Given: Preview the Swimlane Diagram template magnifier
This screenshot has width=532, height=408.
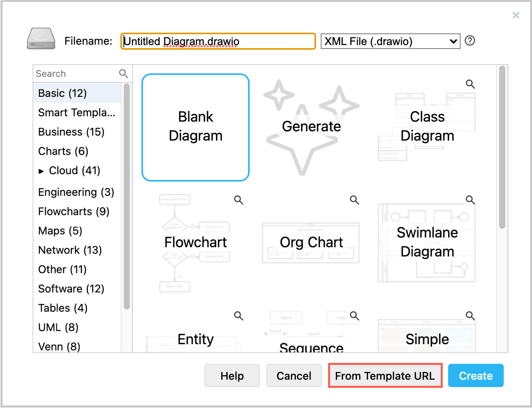Looking at the screenshot, I should 470,200.
